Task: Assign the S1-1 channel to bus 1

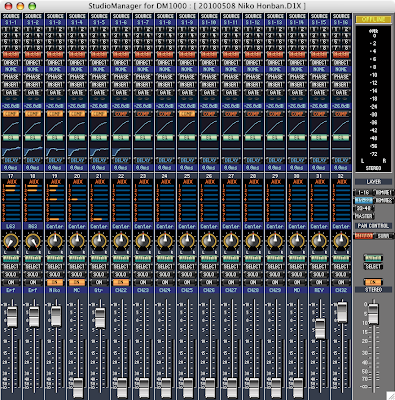Action: pos(7,30)
